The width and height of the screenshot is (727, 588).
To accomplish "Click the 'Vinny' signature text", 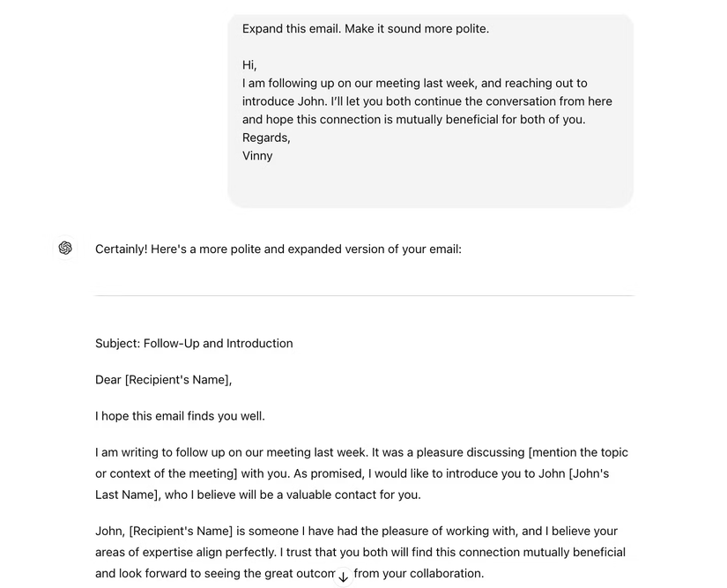I will click(257, 156).
